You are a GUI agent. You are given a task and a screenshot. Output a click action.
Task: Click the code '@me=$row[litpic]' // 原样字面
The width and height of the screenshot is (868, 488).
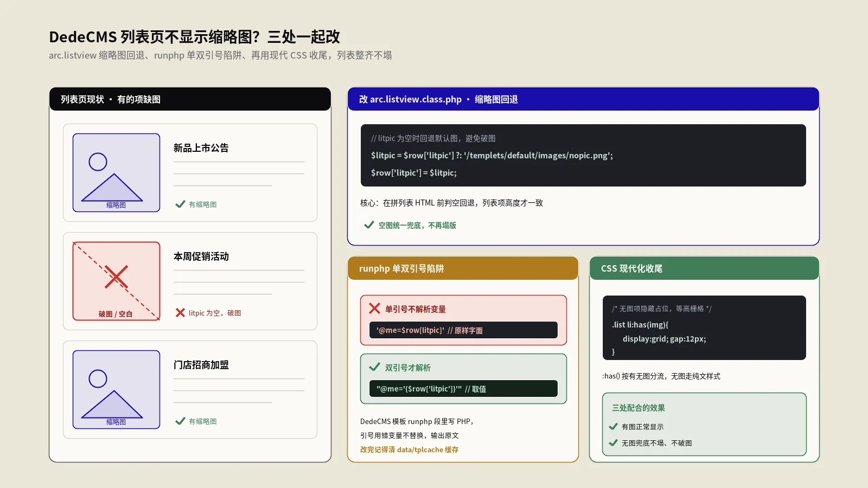[x=430, y=330]
